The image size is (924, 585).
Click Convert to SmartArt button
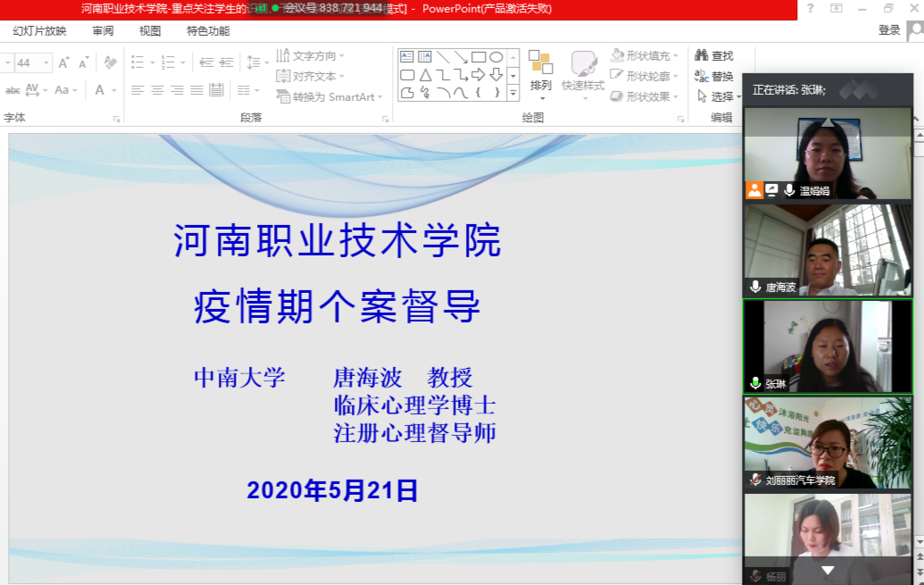[330, 96]
